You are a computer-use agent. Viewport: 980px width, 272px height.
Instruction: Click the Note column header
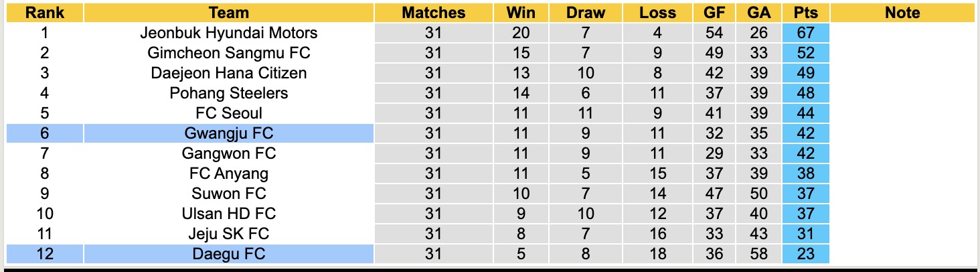[x=902, y=13]
